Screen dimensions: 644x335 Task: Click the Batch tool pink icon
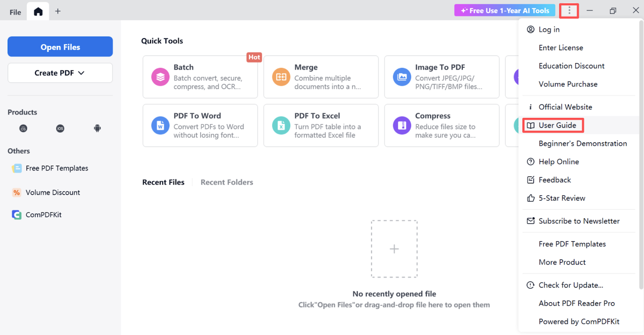point(160,77)
